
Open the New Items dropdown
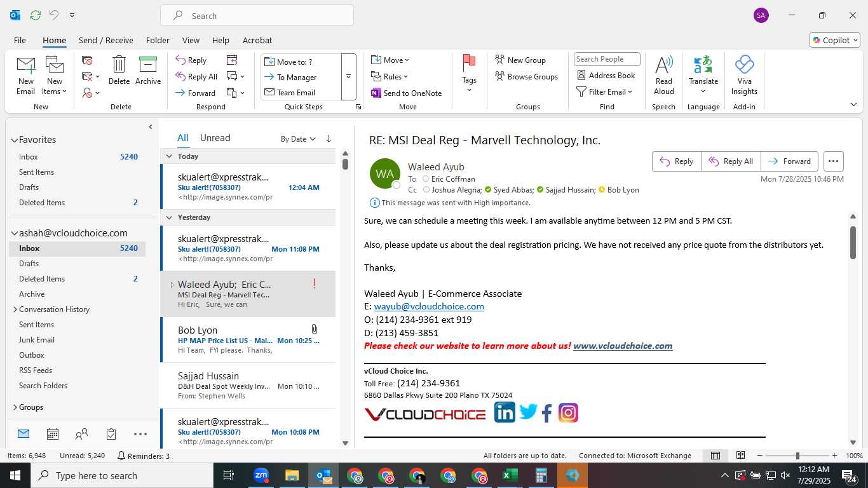click(55, 76)
